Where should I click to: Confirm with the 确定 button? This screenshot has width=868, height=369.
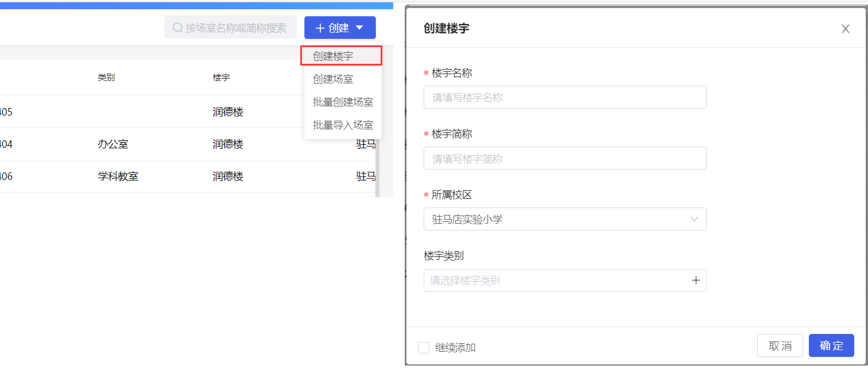pyautogui.click(x=831, y=345)
